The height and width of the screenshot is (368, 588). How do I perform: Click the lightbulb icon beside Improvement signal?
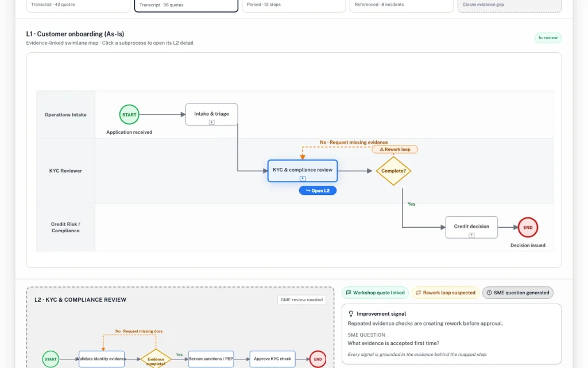[351, 313]
